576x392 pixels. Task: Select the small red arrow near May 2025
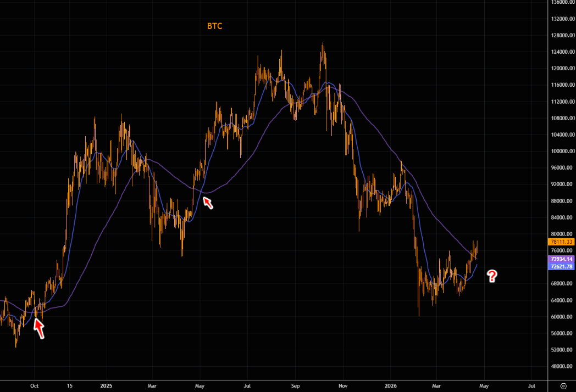(208, 203)
